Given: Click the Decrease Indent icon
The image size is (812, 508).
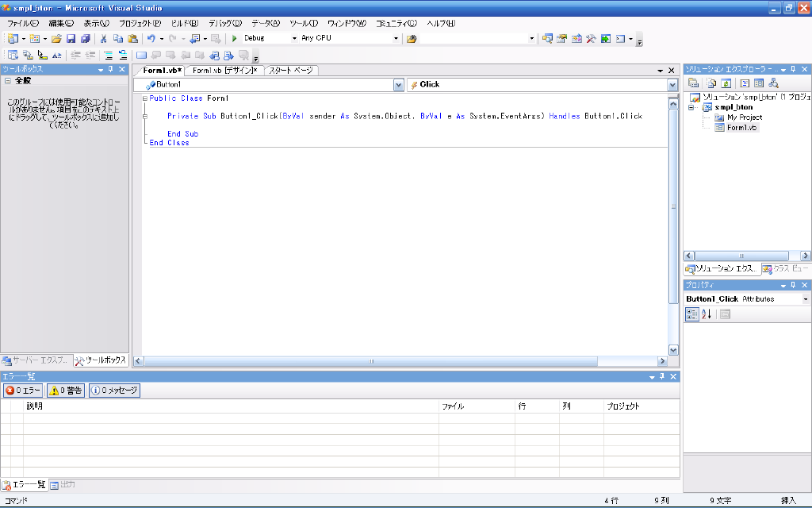Looking at the screenshot, I should click(75, 55).
